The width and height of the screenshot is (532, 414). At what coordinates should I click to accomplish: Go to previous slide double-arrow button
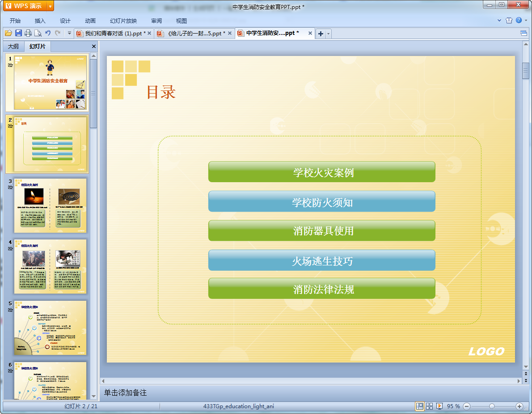(x=526, y=374)
